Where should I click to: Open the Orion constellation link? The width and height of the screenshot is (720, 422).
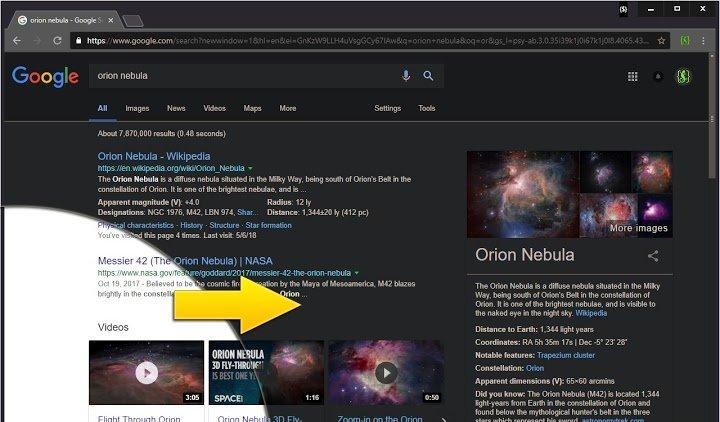click(x=534, y=368)
